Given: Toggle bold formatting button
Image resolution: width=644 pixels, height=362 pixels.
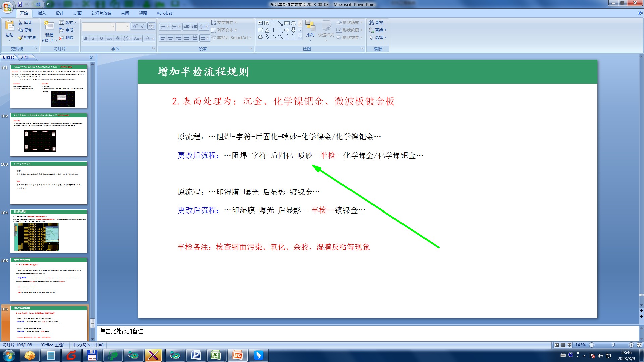Looking at the screenshot, I should (x=86, y=38).
